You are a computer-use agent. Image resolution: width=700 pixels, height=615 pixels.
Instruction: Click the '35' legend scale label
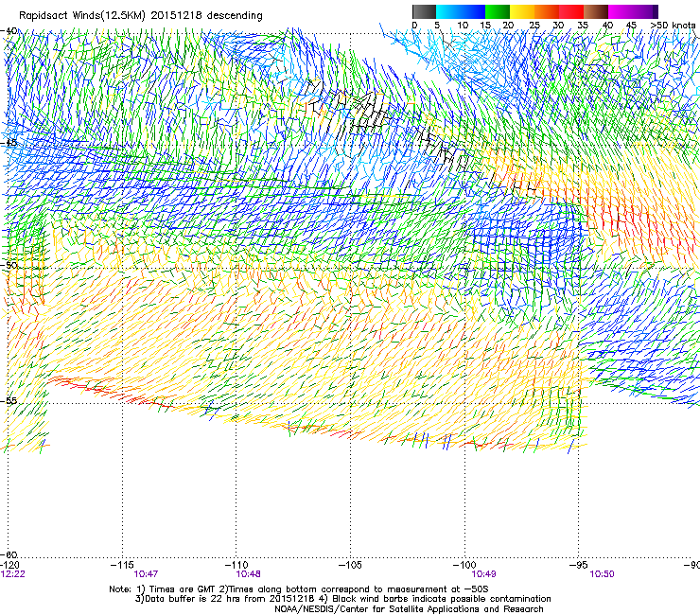pos(583,26)
